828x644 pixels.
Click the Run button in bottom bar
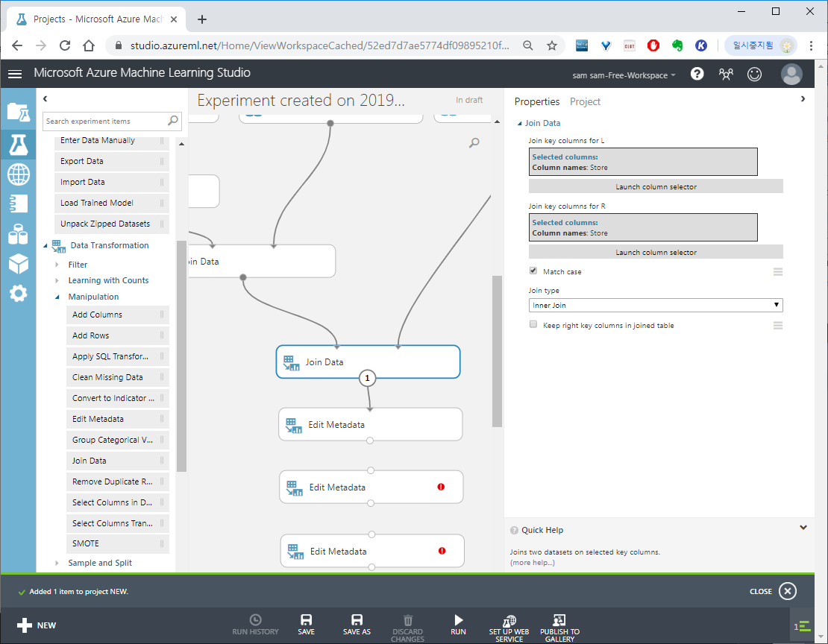(x=458, y=625)
